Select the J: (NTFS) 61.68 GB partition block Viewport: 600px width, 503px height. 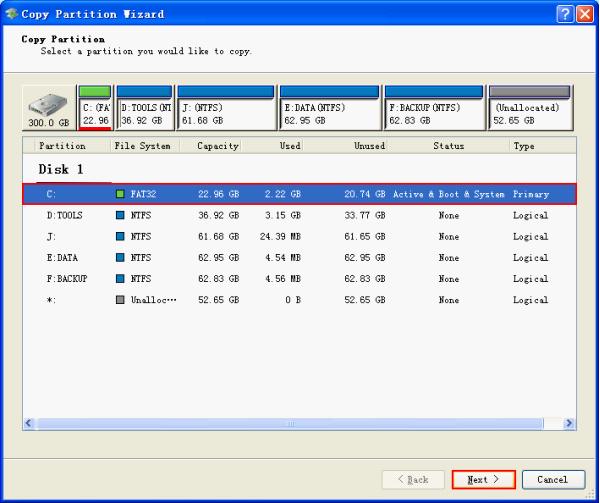coord(226,108)
